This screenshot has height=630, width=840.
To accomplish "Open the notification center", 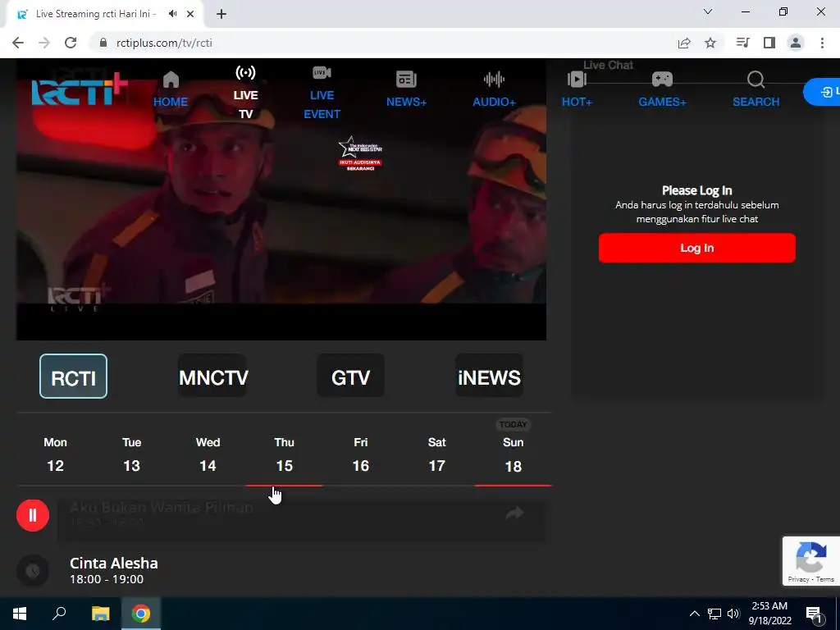I will [x=814, y=614].
